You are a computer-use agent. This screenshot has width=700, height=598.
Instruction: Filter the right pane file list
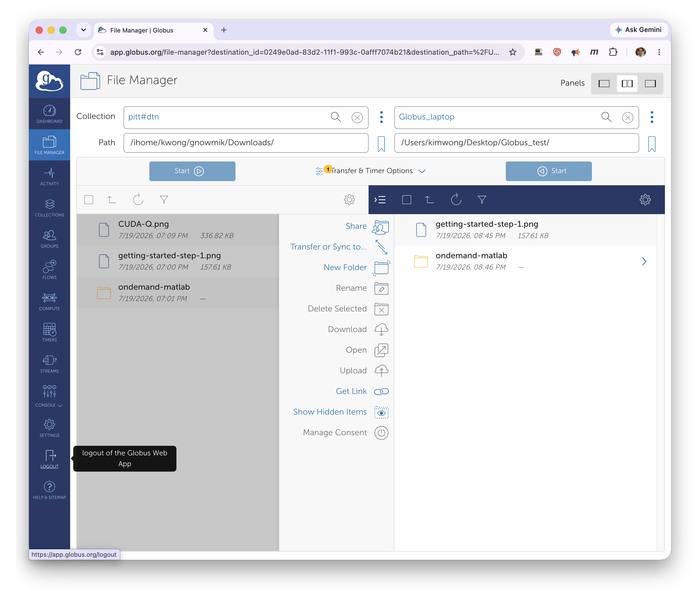pyautogui.click(x=482, y=200)
